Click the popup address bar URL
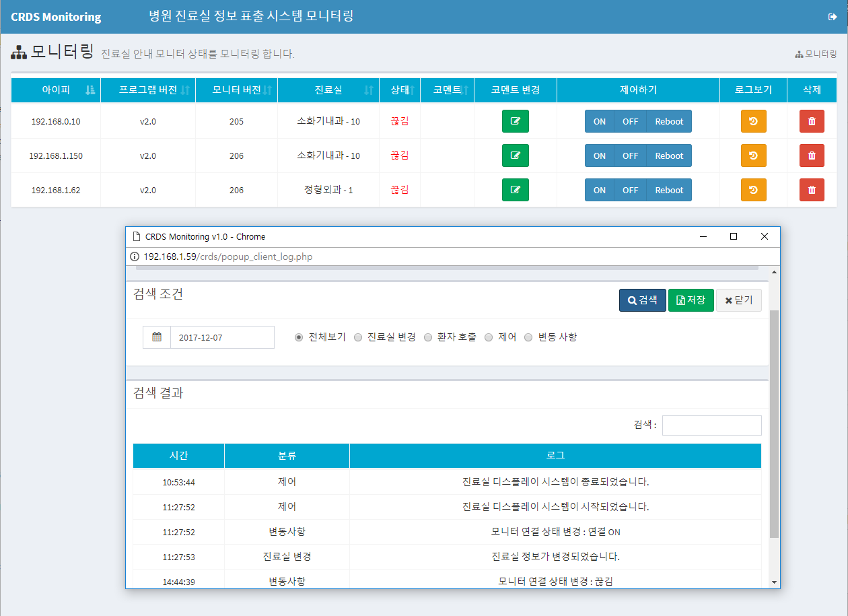848x616 pixels. point(227,256)
